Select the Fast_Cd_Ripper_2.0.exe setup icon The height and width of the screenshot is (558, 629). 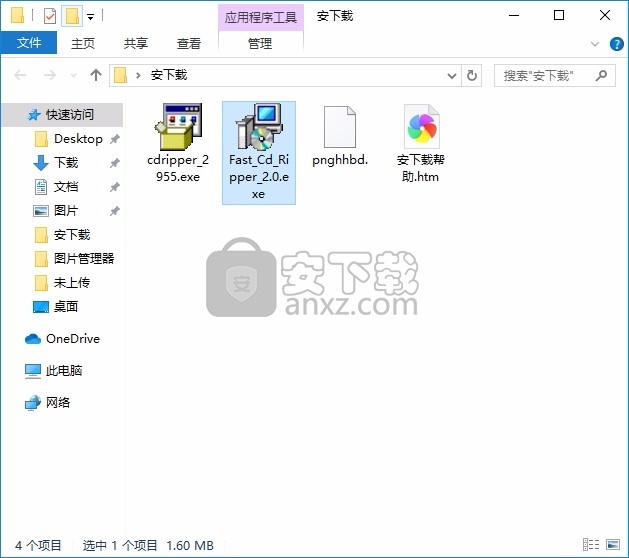259,127
